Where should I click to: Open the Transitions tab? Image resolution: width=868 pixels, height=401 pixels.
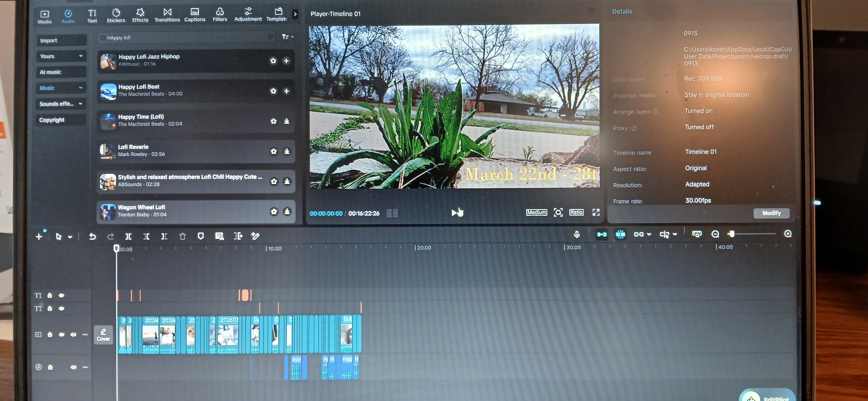click(167, 16)
